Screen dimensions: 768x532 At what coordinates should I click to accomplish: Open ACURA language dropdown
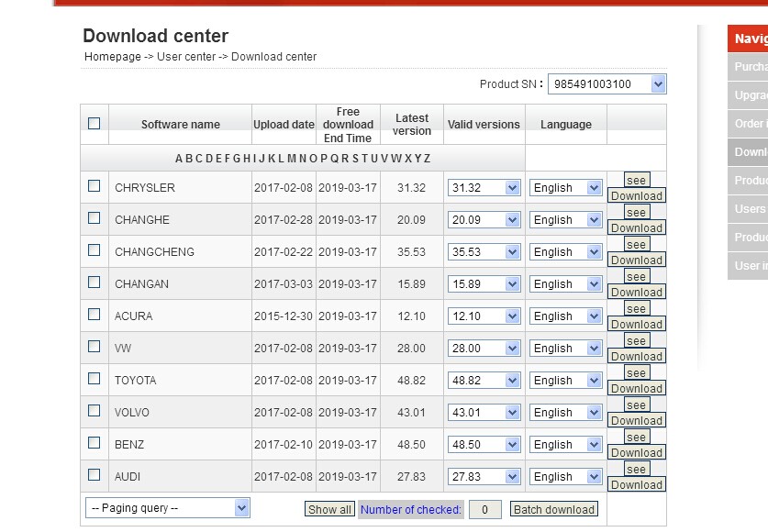pos(566,316)
